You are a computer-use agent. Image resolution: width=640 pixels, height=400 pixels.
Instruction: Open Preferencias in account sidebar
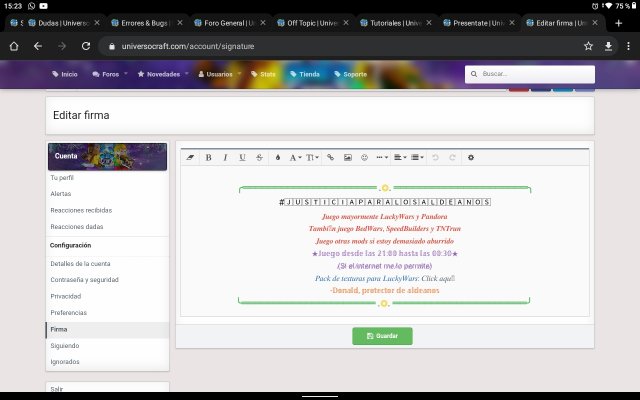click(68, 312)
